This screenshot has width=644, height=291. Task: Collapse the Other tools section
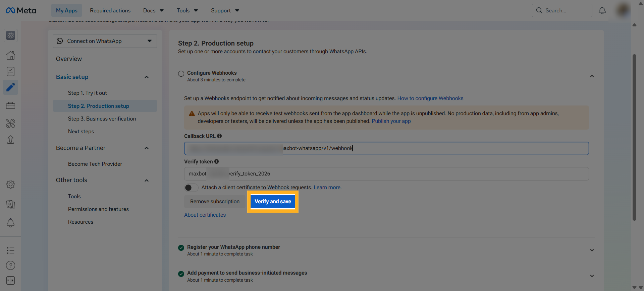coord(147,180)
